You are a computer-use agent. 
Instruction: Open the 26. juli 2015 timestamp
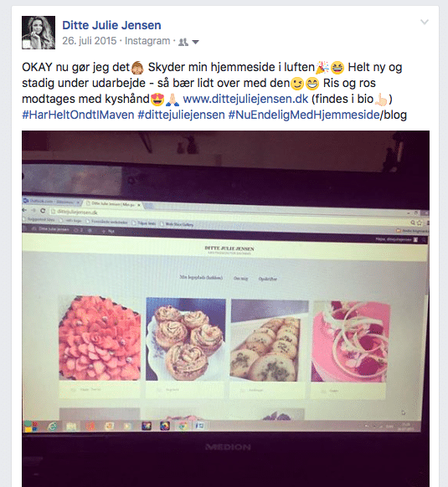(90, 41)
